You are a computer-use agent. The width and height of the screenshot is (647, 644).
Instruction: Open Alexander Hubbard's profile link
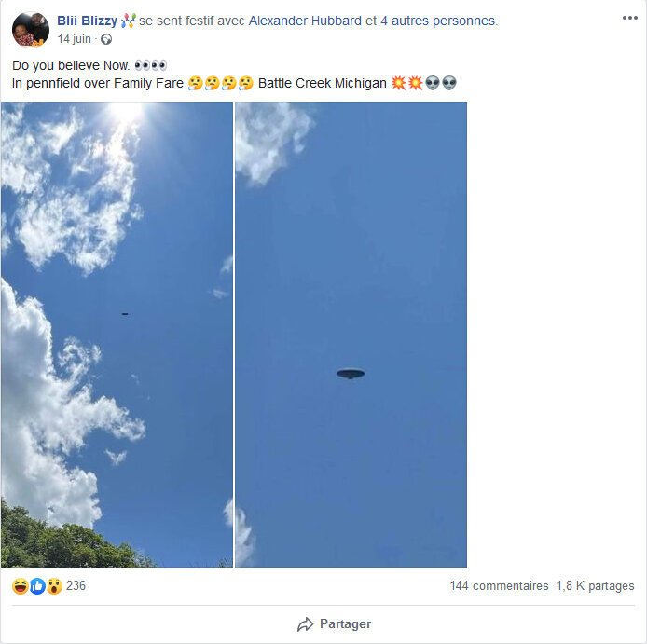[x=305, y=21]
